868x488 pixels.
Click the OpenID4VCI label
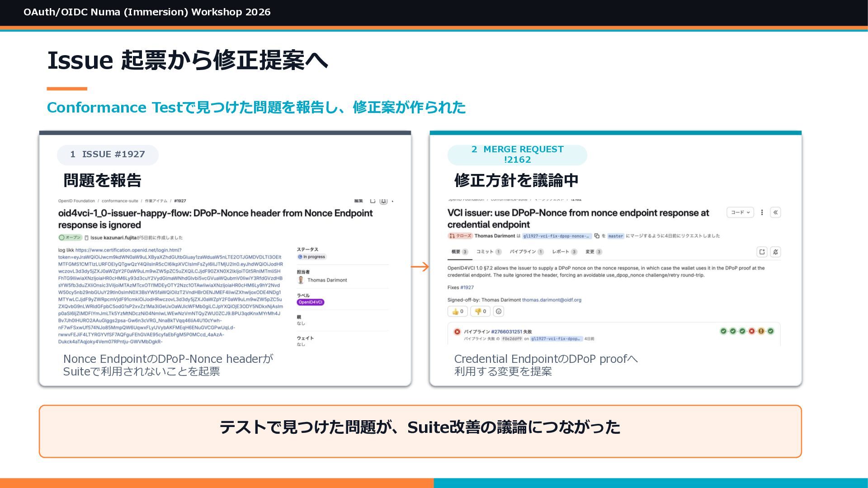tap(311, 302)
